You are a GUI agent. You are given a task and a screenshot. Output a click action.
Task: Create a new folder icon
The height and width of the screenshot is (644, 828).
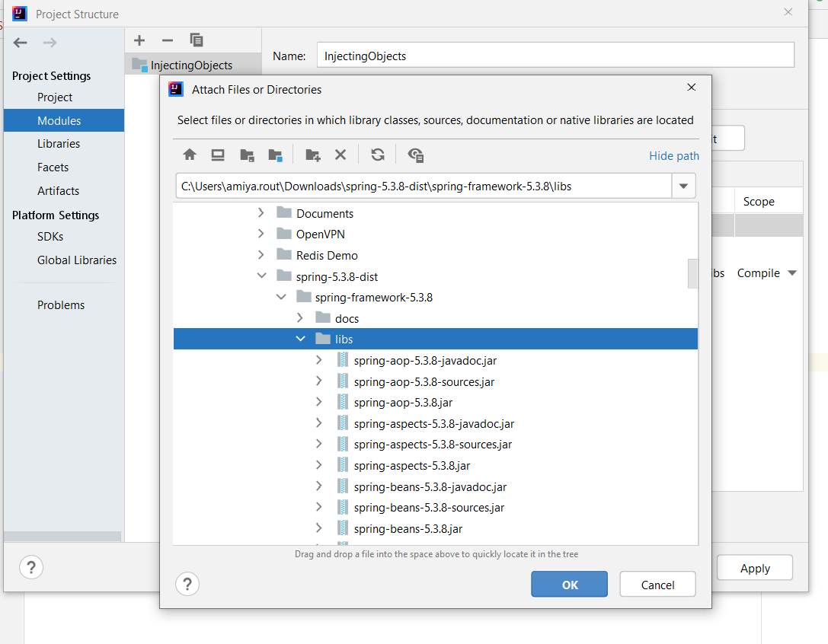click(x=312, y=155)
